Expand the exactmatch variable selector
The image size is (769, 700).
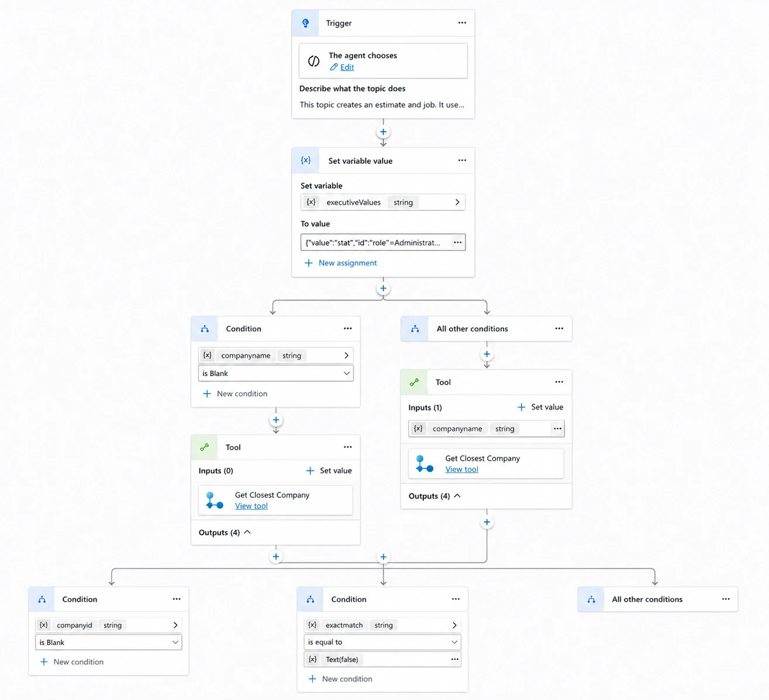(x=454, y=625)
